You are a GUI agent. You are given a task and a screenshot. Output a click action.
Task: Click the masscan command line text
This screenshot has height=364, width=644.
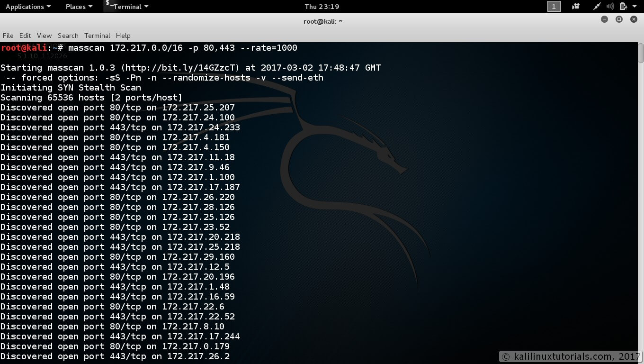click(x=183, y=48)
